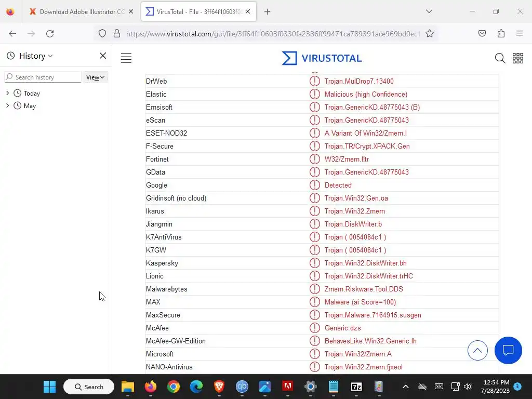The width and height of the screenshot is (532, 399).
Task: Select Fortinet W32/Zmem.I!tr result
Action: click(x=347, y=159)
